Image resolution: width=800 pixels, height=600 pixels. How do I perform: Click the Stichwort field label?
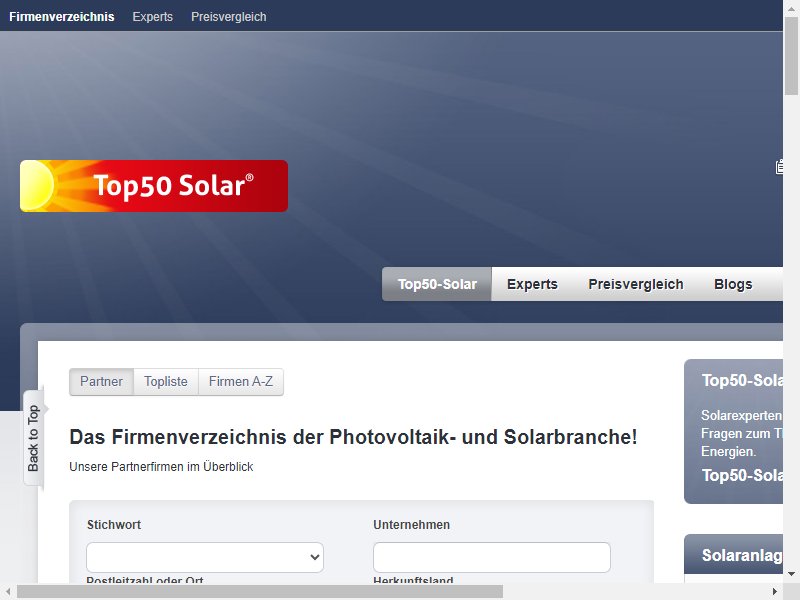(x=114, y=524)
